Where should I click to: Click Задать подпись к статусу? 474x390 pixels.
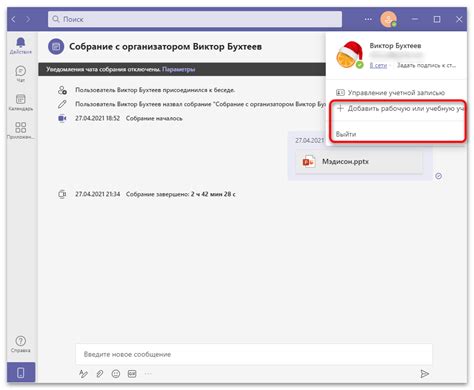pos(426,65)
